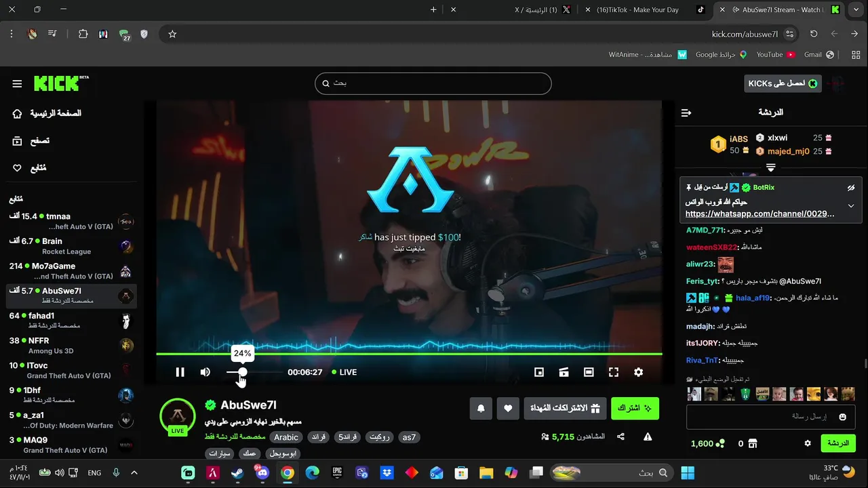Click Riva_TnT username in chat
The width and height of the screenshot is (868, 488).
(703, 361)
